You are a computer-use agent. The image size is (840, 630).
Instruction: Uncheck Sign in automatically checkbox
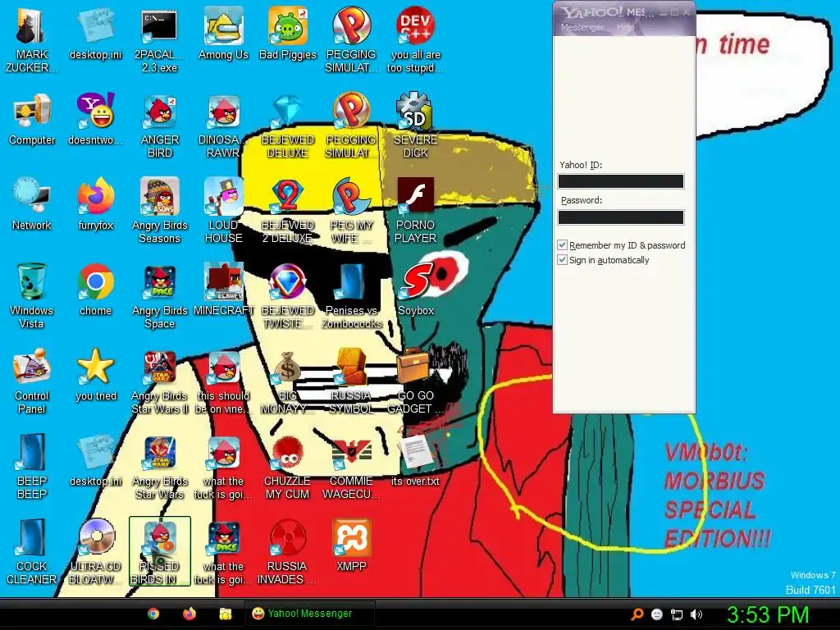pos(562,260)
